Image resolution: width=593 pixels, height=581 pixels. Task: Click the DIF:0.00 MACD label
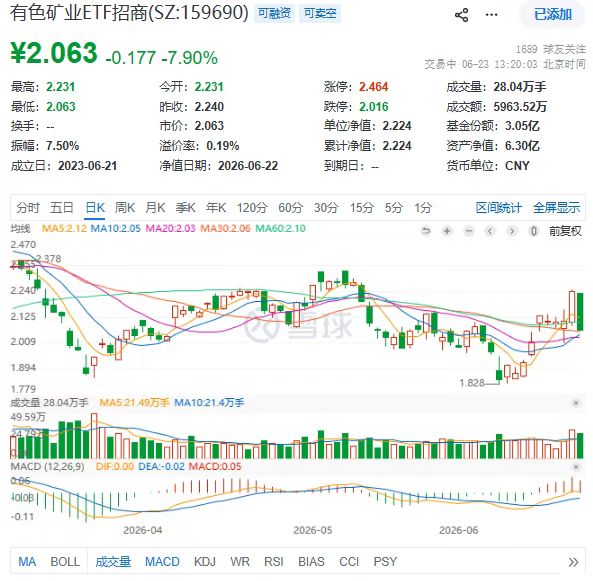[115, 466]
